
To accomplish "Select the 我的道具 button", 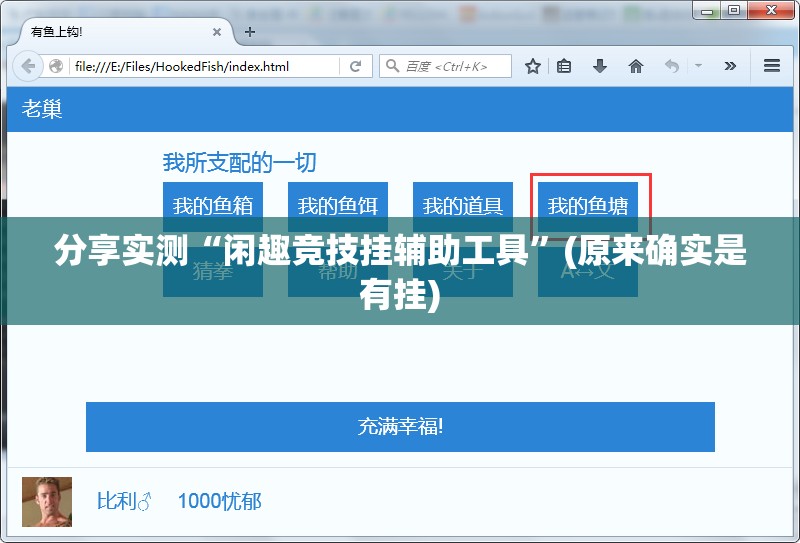I will coord(463,204).
